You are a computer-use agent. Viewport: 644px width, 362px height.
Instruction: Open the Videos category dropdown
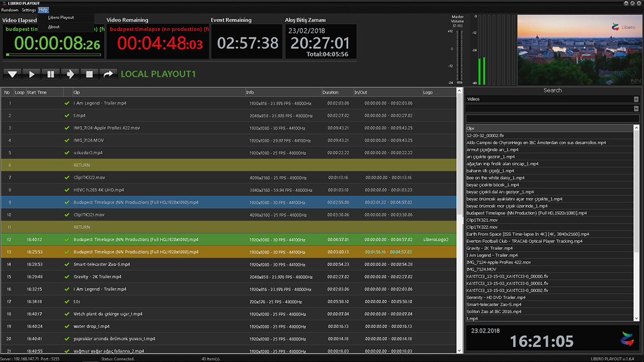pos(636,99)
